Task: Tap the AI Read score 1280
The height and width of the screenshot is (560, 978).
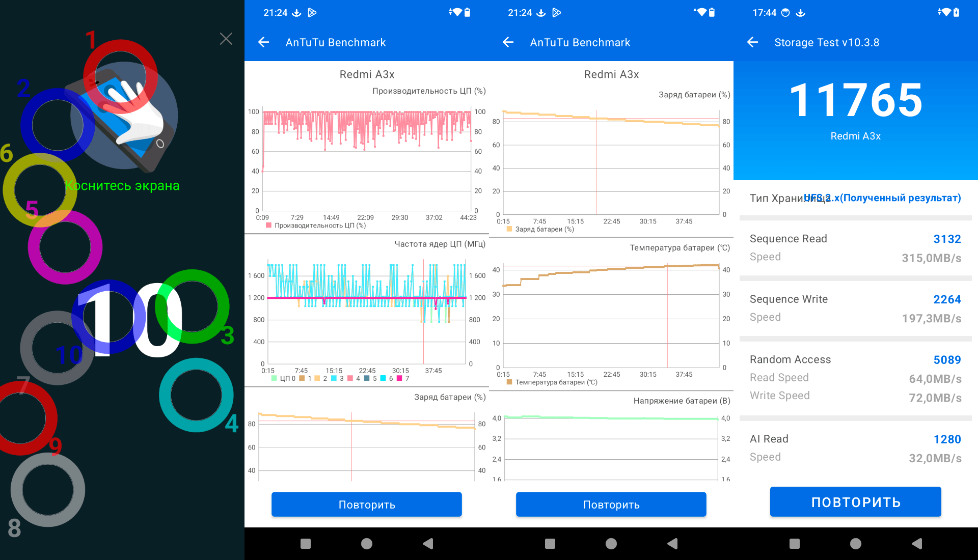Action: (947, 439)
